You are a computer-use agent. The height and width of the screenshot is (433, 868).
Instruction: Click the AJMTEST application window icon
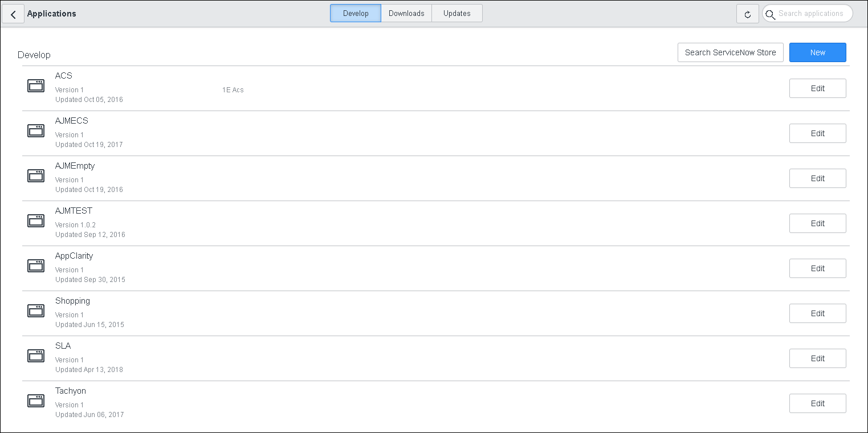[x=36, y=221]
